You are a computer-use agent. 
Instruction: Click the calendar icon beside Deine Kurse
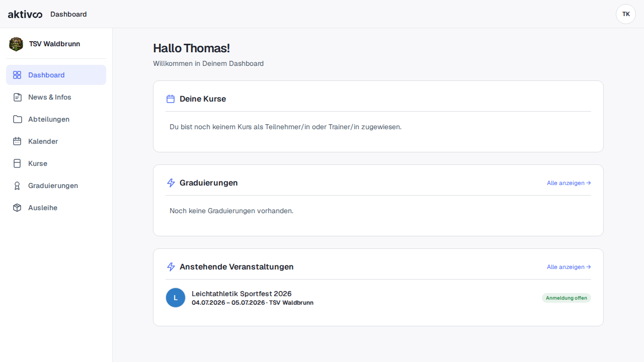[171, 99]
